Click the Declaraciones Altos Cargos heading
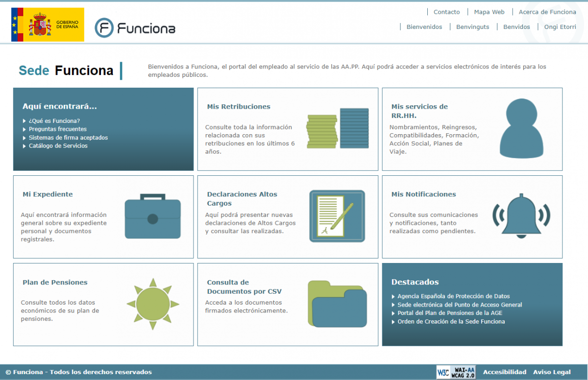This screenshot has width=588, height=380. (242, 199)
